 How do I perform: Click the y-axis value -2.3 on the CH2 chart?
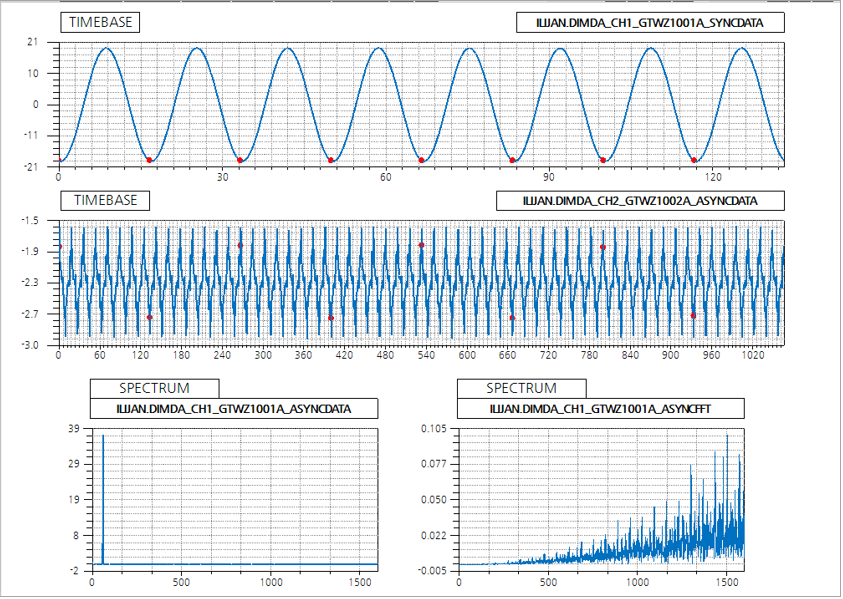click(30, 283)
